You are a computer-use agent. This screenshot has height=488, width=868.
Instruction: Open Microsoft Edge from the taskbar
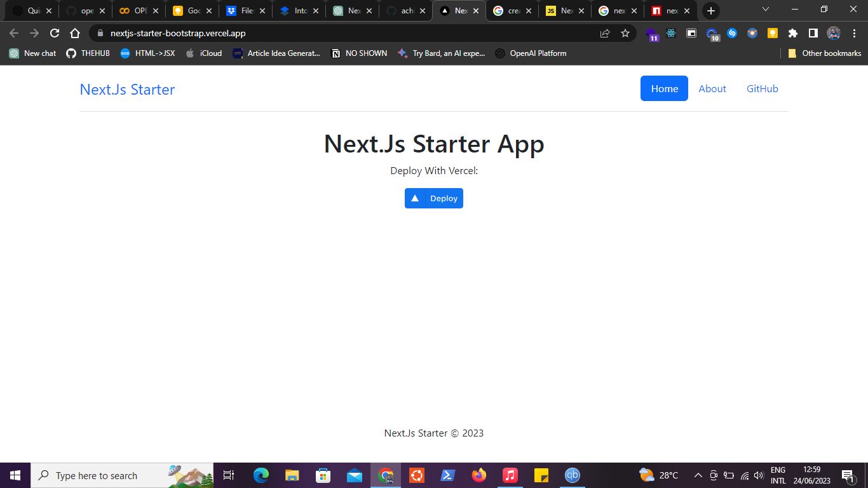click(261, 475)
